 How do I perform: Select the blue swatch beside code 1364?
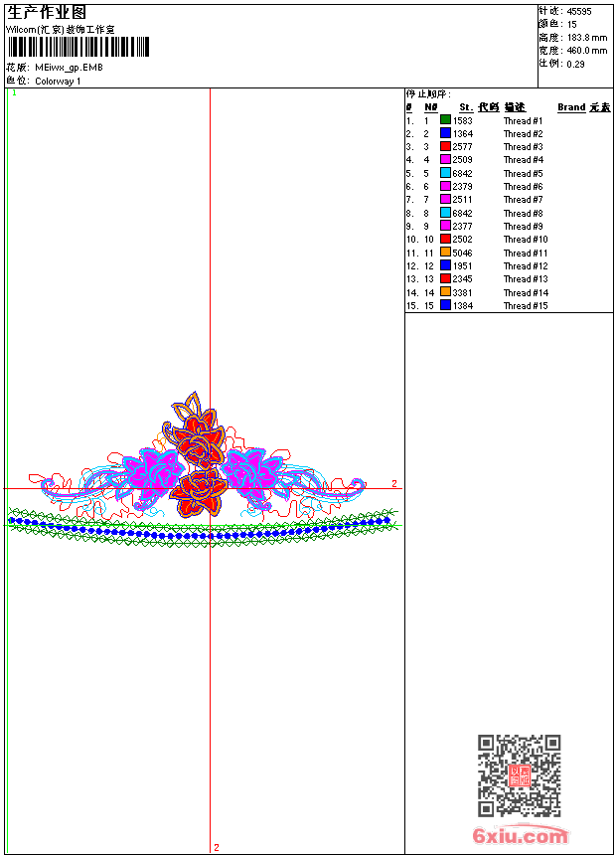(x=445, y=133)
